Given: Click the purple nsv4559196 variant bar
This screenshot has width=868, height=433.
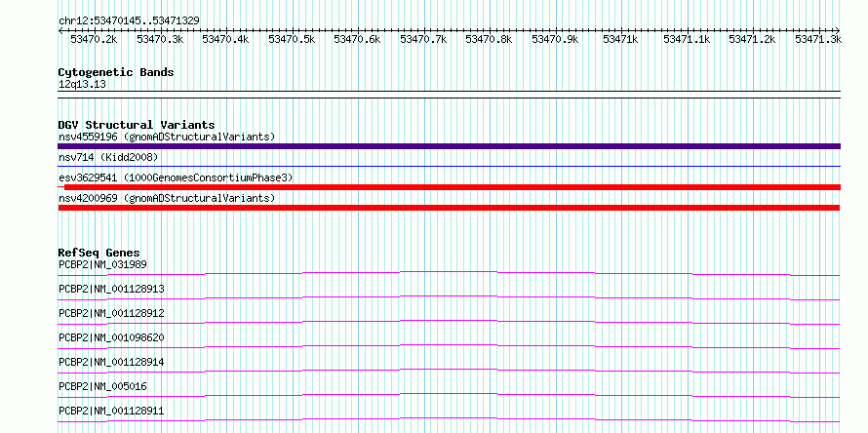Looking at the screenshot, I should point(449,146).
